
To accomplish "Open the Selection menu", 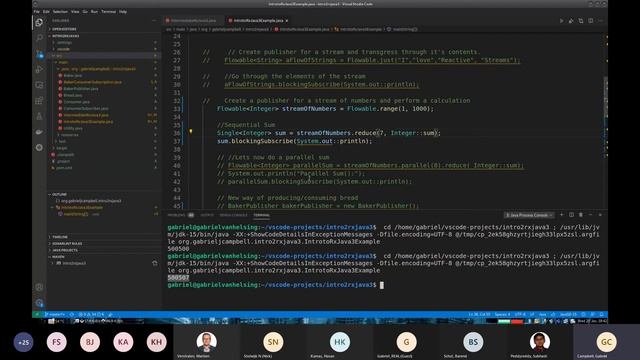I will (60, 12).
